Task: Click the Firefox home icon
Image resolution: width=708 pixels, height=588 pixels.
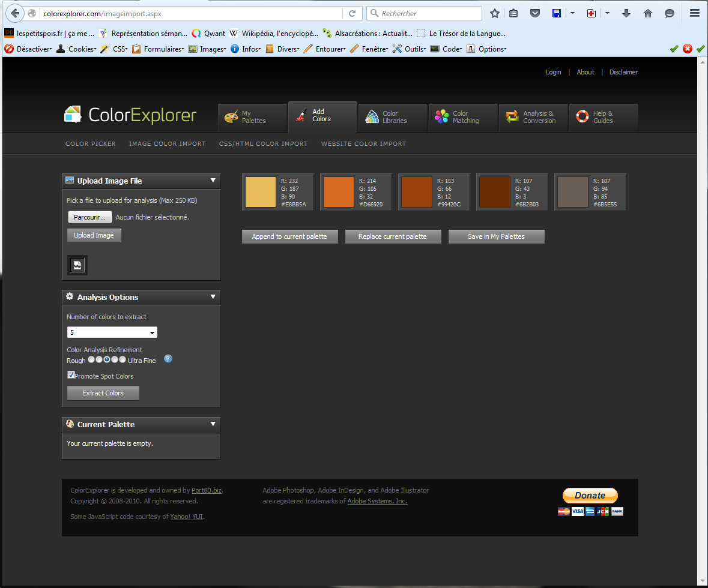Action: (x=648, y=13)
